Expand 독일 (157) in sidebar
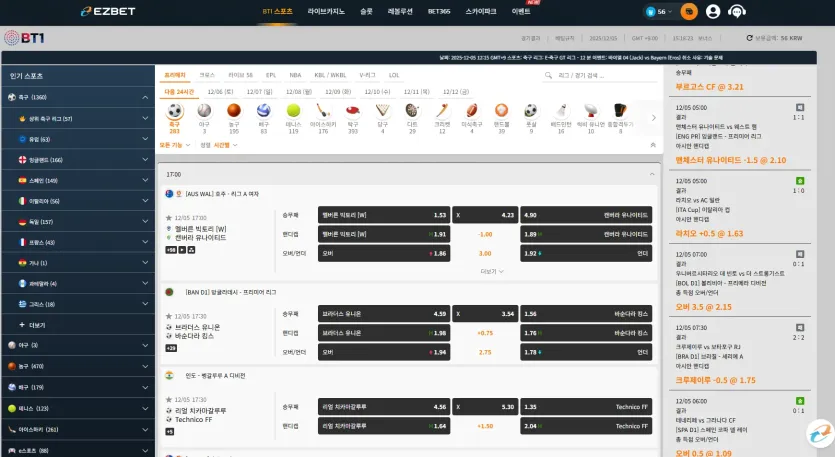The height and width of the screenshot is (457, 835). [x=145, y=222]
